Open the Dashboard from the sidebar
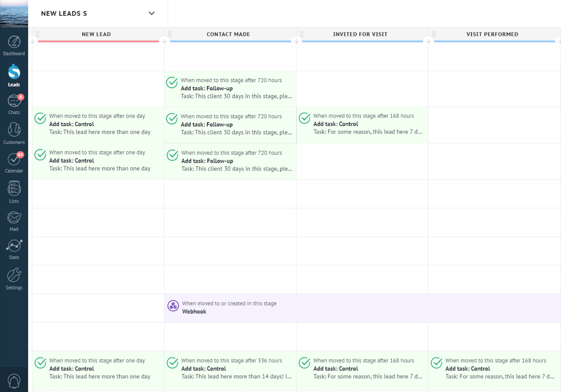 click(x=14, y=46)
